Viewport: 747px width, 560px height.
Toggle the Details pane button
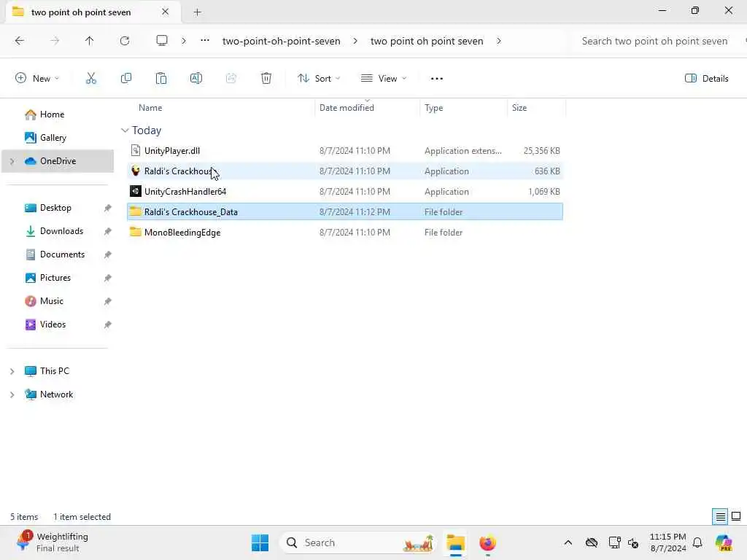pyautogui.click(x=706, y=79)
